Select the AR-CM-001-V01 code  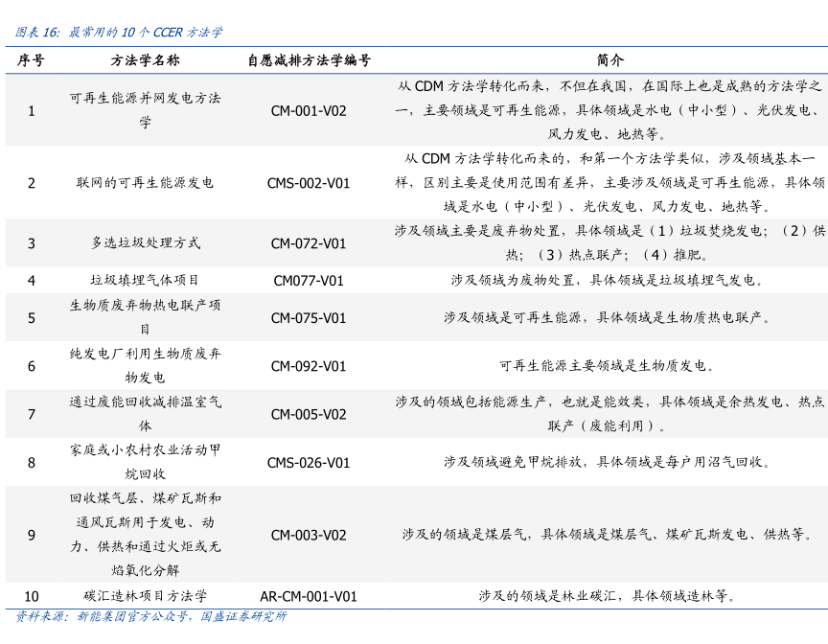click(309, 596)
